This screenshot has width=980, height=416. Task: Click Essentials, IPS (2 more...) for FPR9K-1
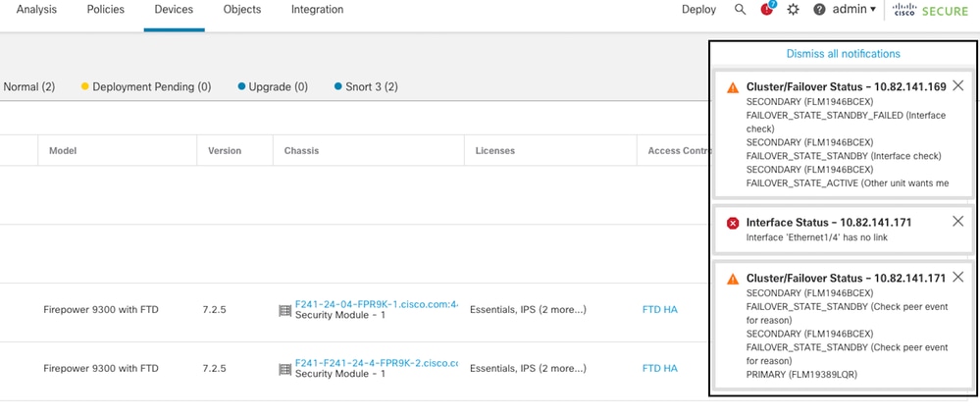point(528,310)
